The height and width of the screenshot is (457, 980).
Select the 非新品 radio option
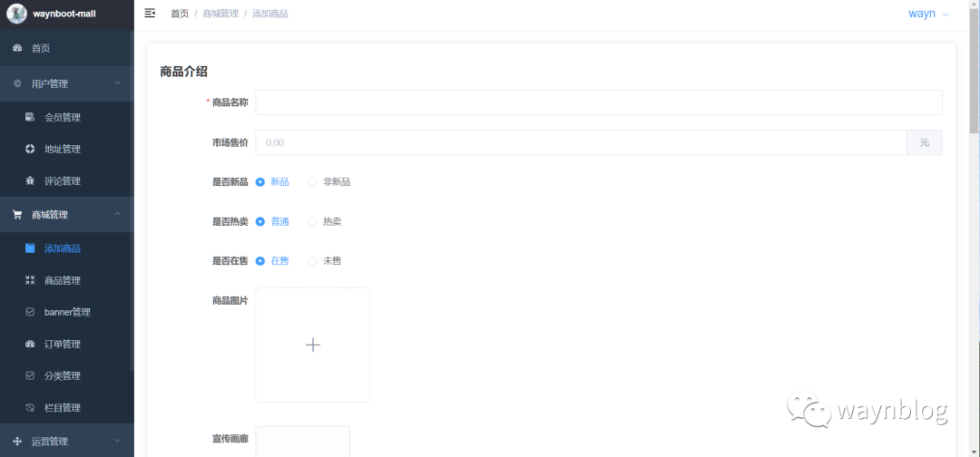coord(328,182)
